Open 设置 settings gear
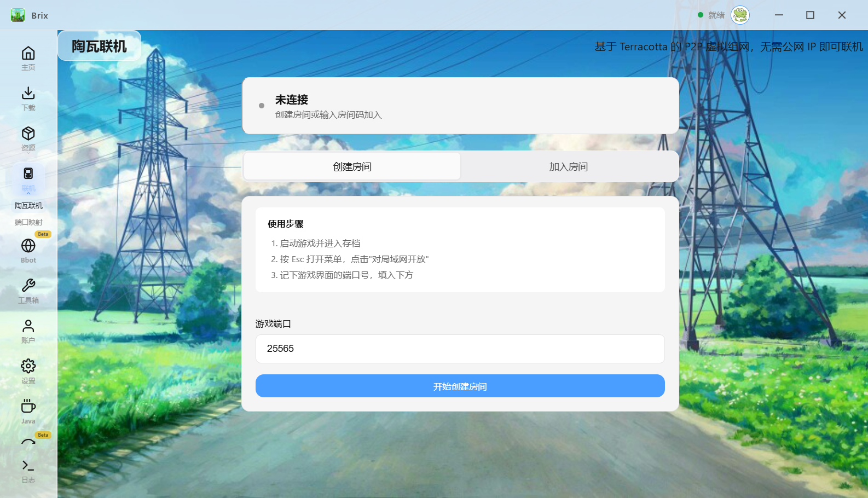 (28, 371)
